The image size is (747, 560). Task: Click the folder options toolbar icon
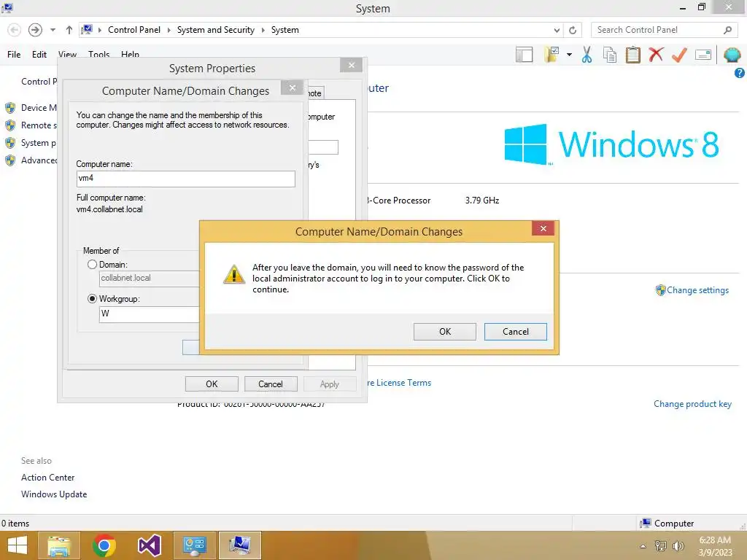[x=551, y=55]
